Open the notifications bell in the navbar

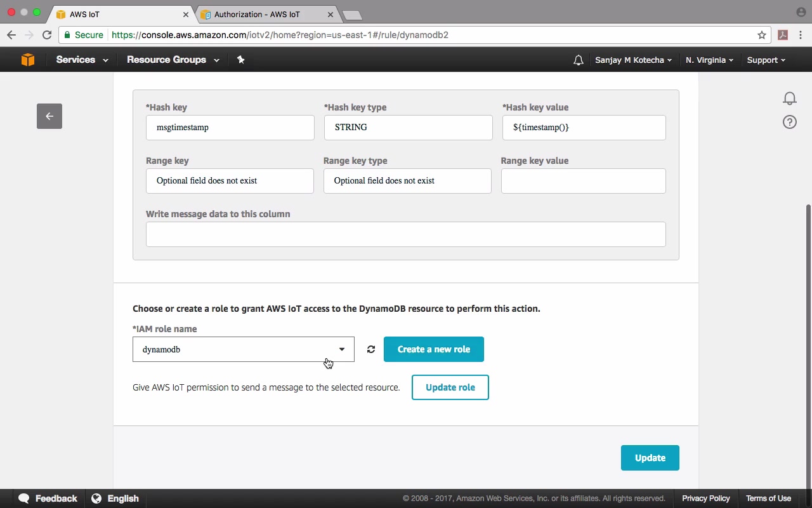coord(578,60)
